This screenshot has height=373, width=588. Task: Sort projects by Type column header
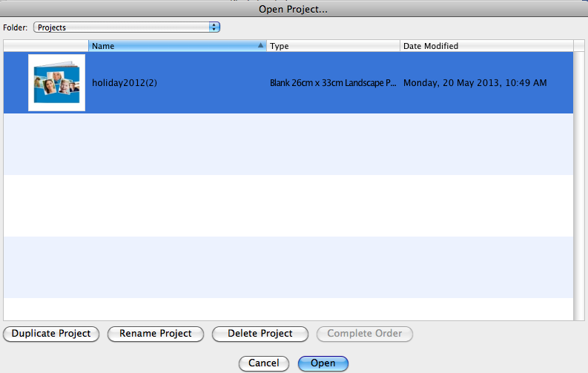tap(333, 46)
